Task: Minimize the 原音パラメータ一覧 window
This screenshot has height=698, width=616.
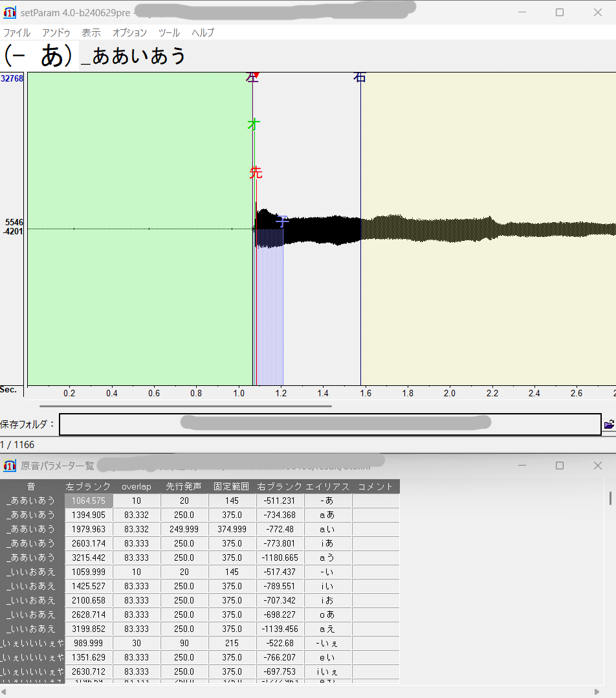Action: click(x=522, y=466)
